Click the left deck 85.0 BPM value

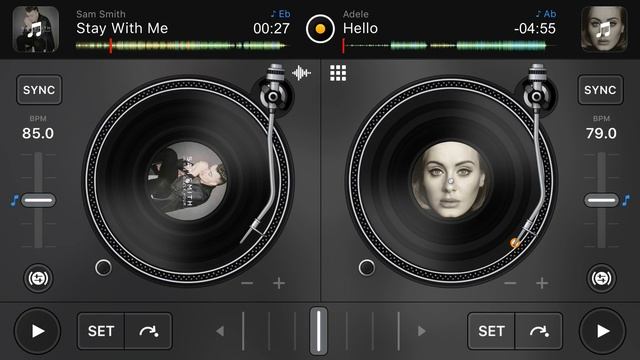[x=38, y=133]
